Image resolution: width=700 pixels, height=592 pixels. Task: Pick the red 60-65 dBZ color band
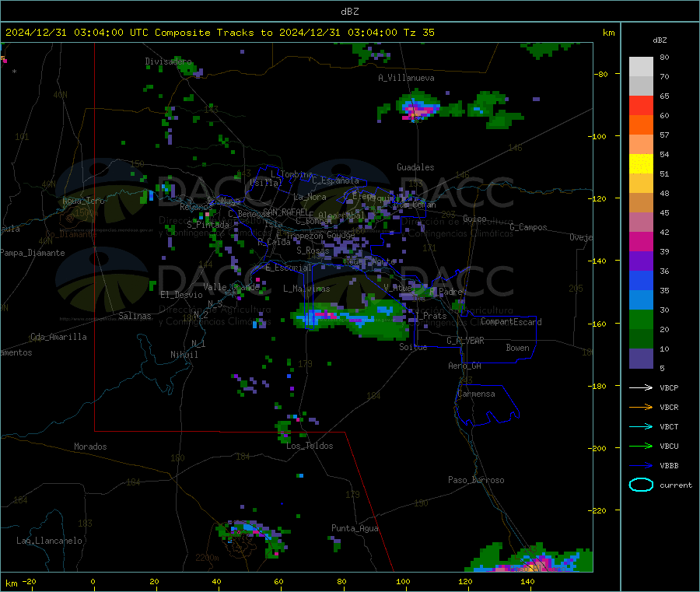pos(641,105)
